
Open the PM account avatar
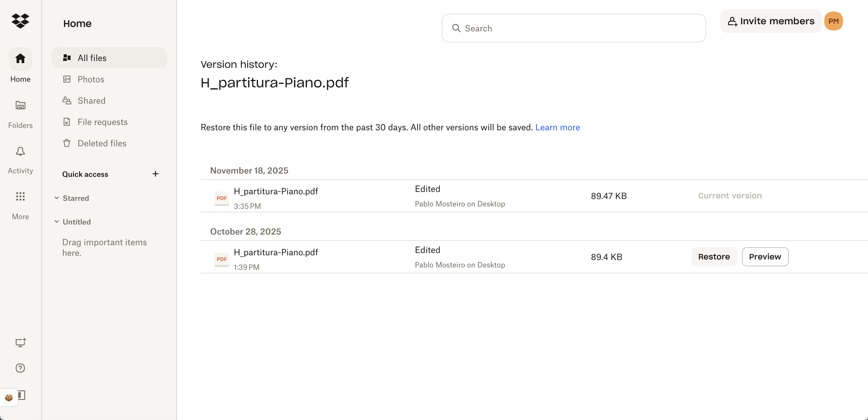coord(833,21)
